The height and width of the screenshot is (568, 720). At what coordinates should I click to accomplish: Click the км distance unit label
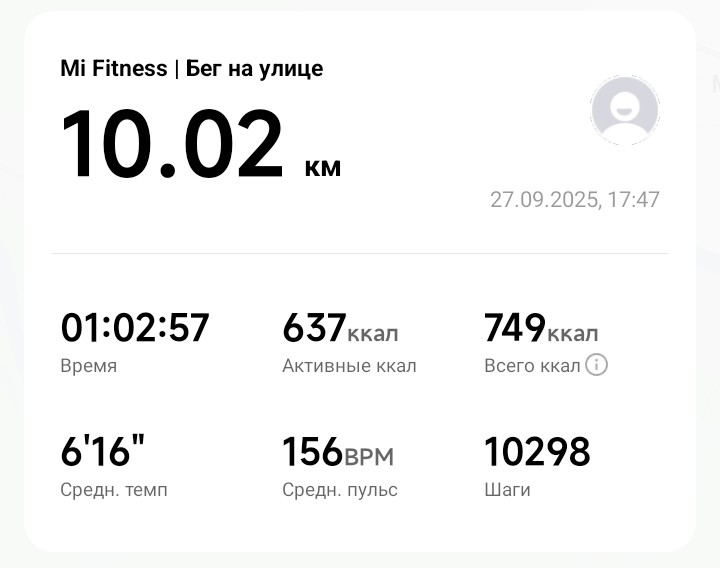pos(323,166)
